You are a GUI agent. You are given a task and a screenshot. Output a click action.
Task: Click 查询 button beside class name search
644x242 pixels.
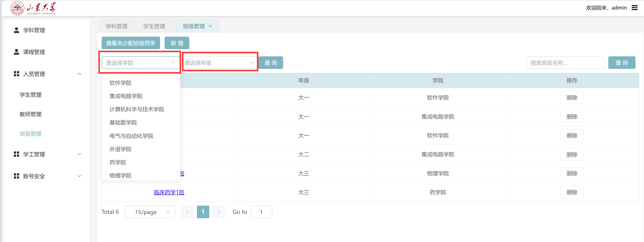pos(622,62)
